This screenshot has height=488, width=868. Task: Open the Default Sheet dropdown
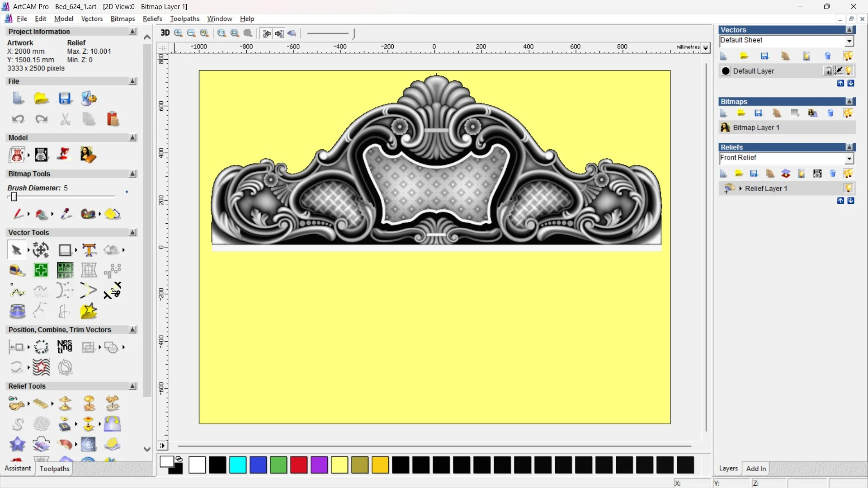click(849, 41)
